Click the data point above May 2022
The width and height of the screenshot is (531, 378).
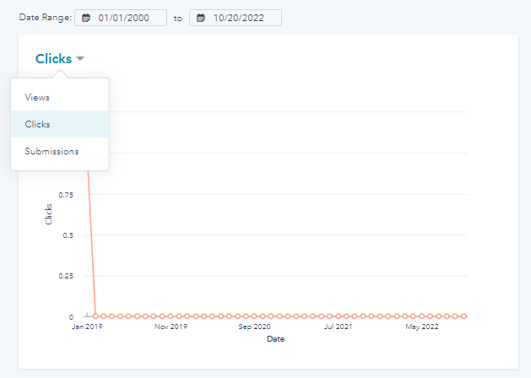point(422,316)
